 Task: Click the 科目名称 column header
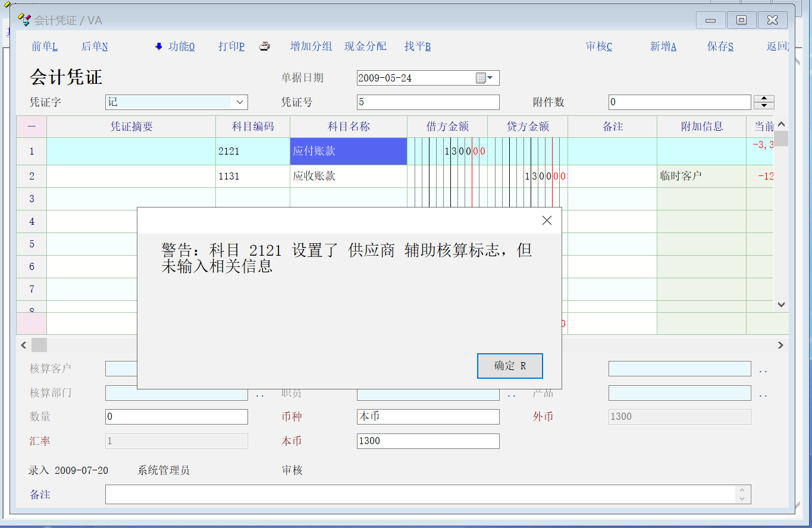pos(349,127)
